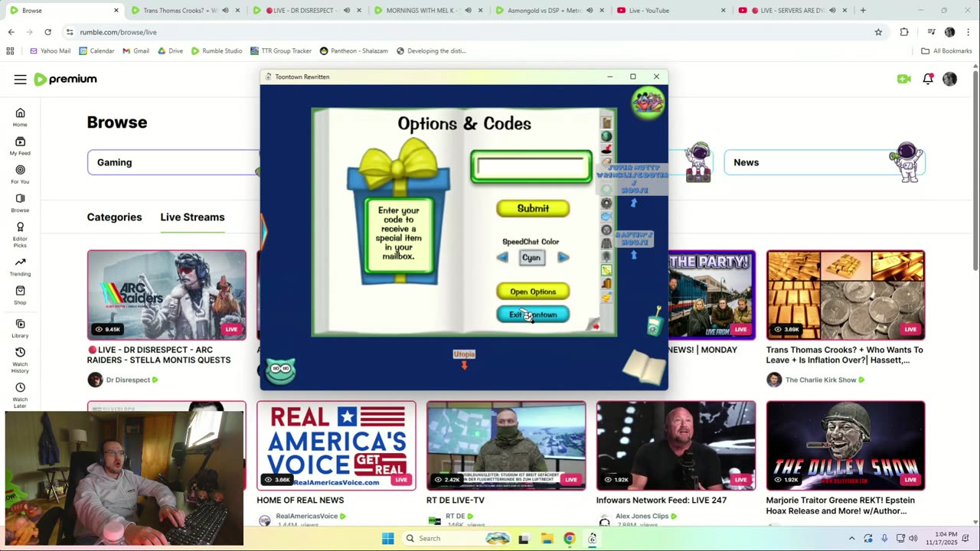The height and width of the screenshot is (551, 980).
Task: Open the Rumble Studio bookmark
Action: [217, 51]
